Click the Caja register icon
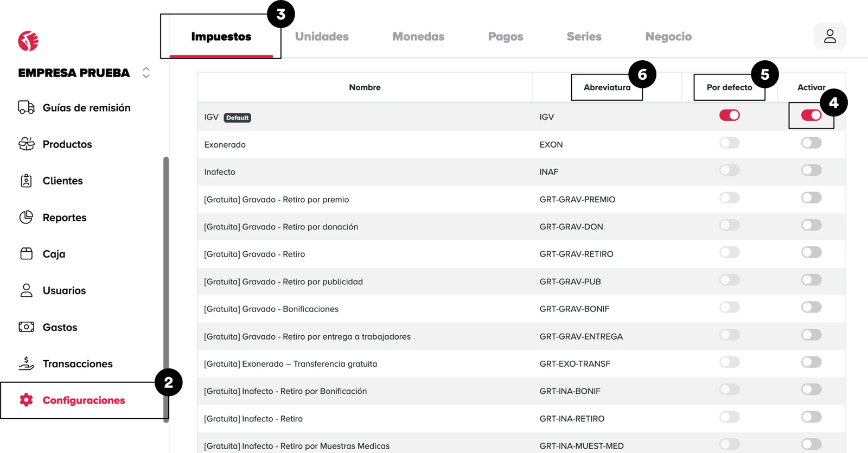This screenshot has height=453, width=868. coord(26,253)
